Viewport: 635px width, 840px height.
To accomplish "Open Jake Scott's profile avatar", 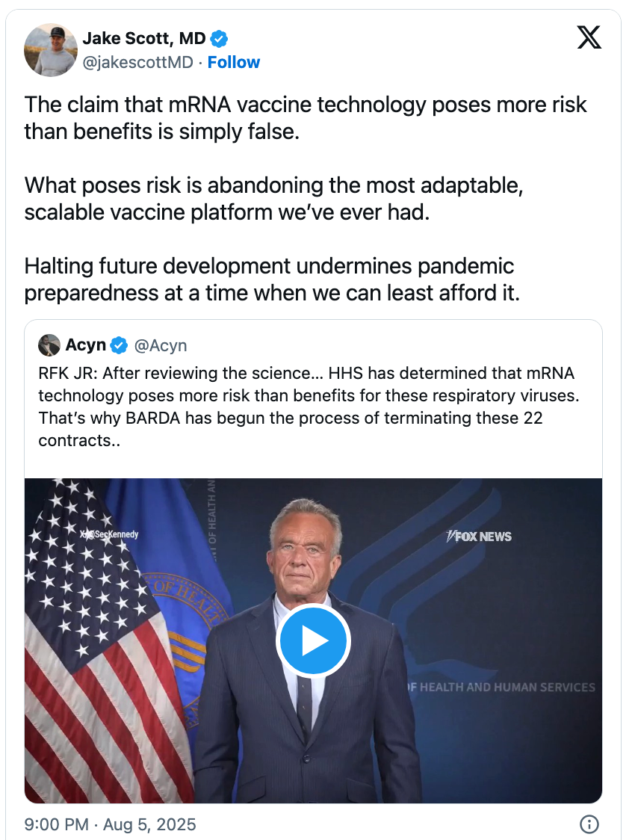I will click(51, 50).
